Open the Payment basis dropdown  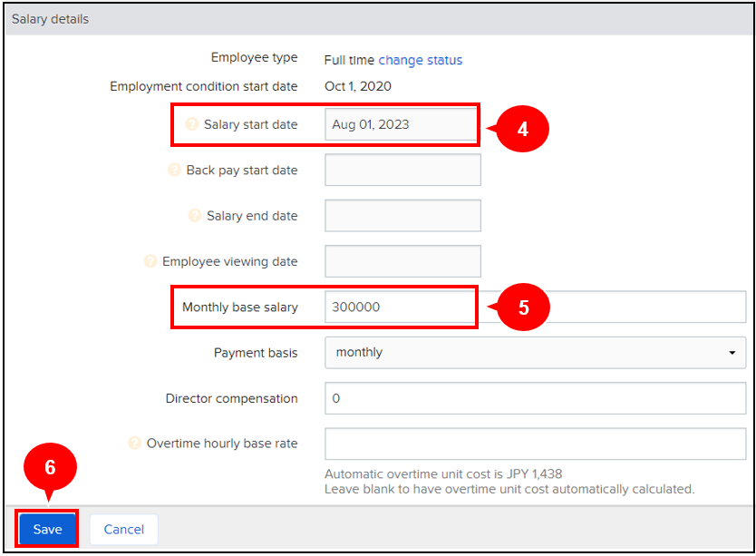coord(535,353)
